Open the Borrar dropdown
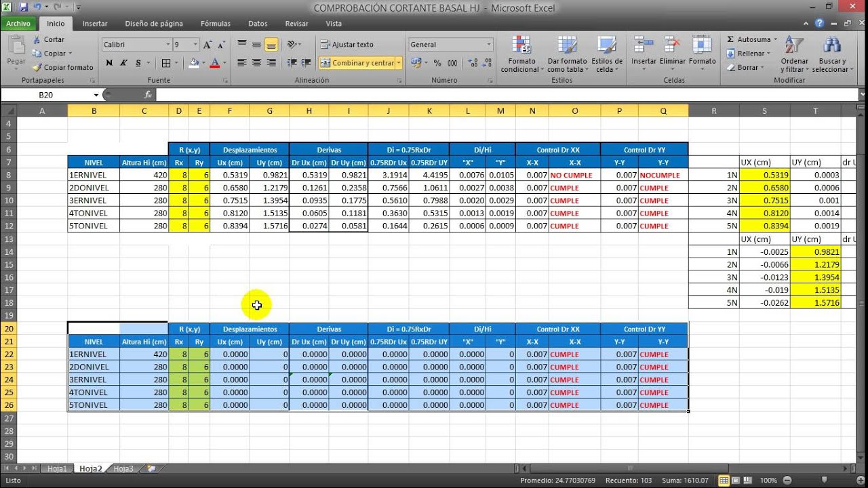 745,68
